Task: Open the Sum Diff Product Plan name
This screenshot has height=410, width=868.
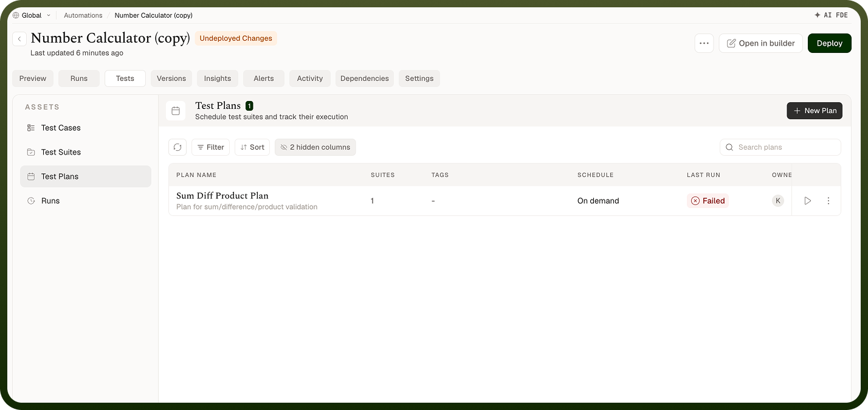Action: 222,196
